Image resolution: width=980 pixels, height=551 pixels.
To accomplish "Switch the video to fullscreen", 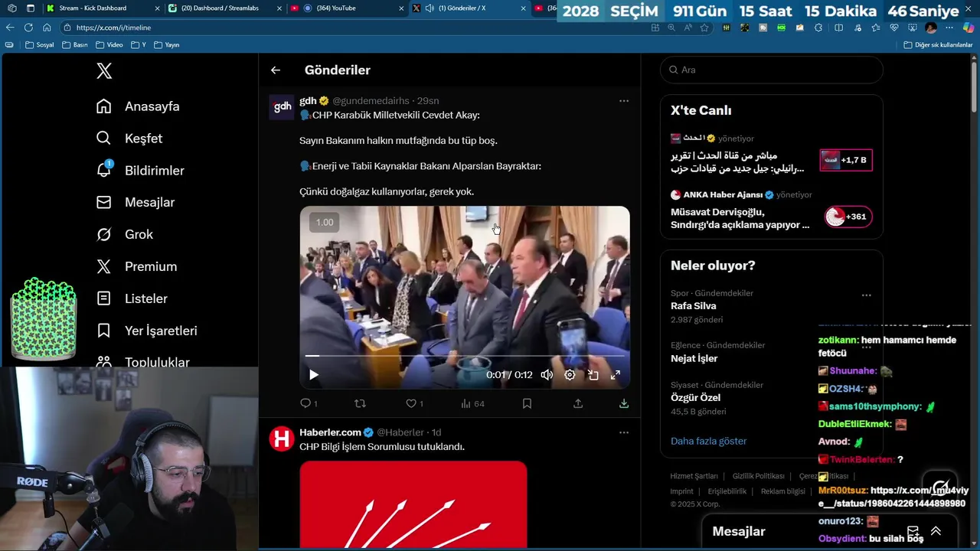I will click(x=615, y=375).
